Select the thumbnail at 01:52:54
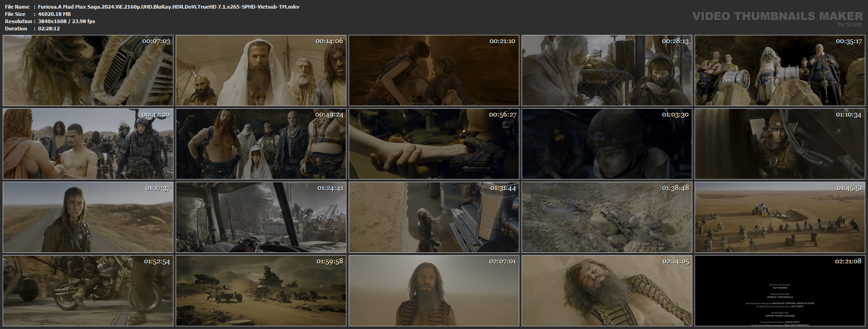Viewport: 868px width, 329px height. 88,291
